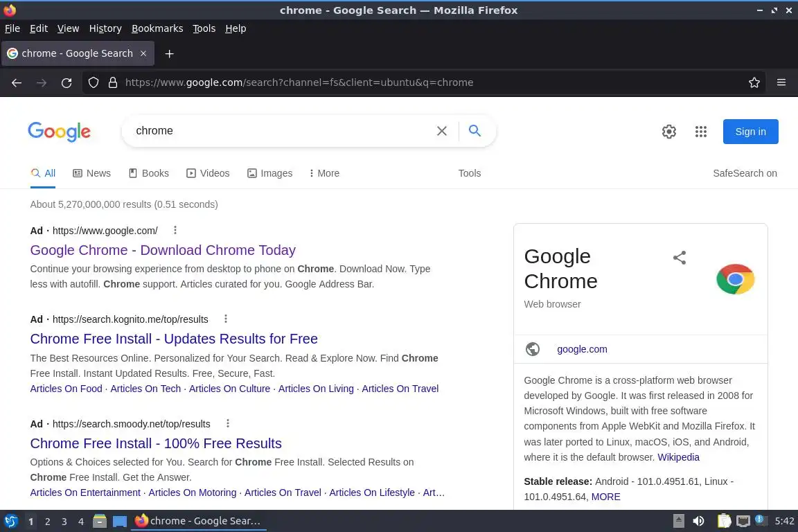Click the Articles On Food link
This screenshot has width=798, height=532.
click(66, 389)
